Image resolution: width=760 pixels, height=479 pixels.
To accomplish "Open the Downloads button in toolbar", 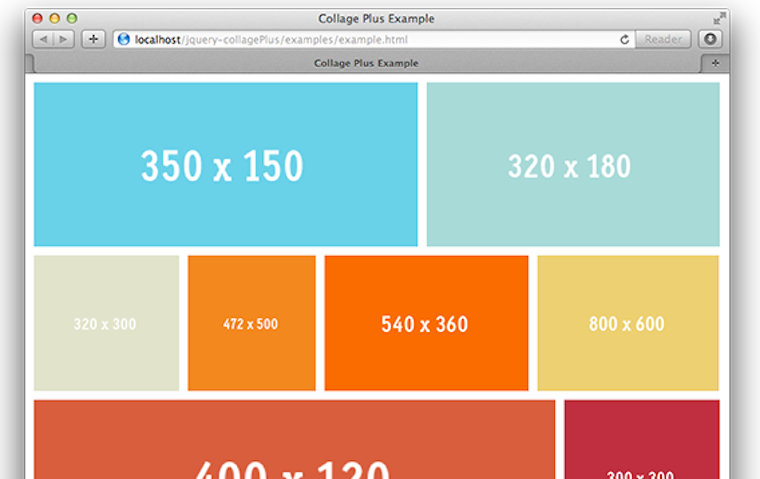I will coord(710,39).
